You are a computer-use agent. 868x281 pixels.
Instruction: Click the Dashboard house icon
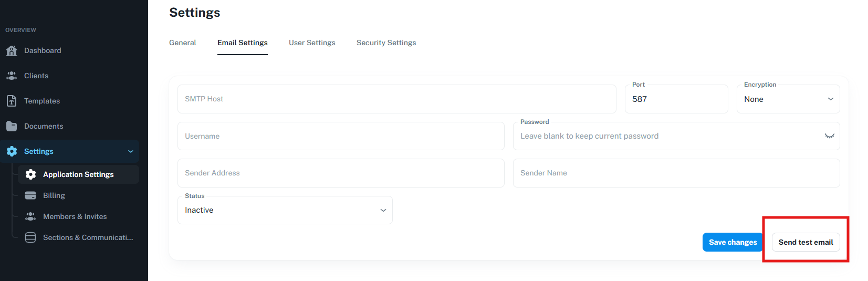(12, 50)
